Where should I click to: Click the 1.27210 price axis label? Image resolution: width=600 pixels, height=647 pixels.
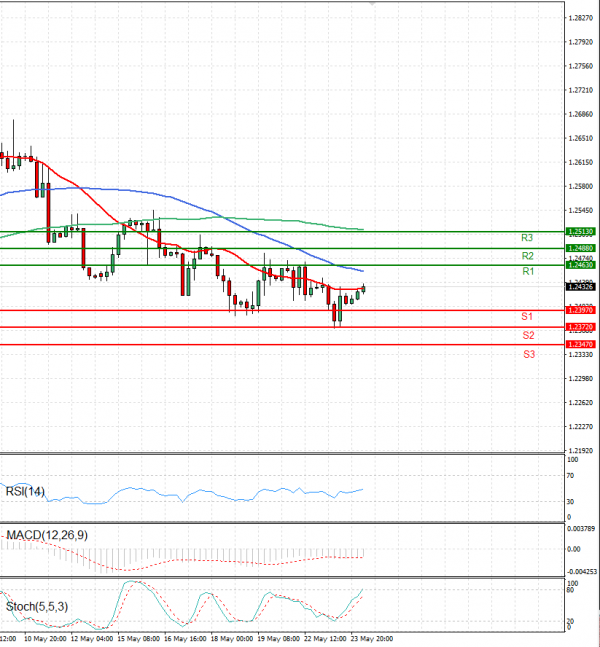581,90
